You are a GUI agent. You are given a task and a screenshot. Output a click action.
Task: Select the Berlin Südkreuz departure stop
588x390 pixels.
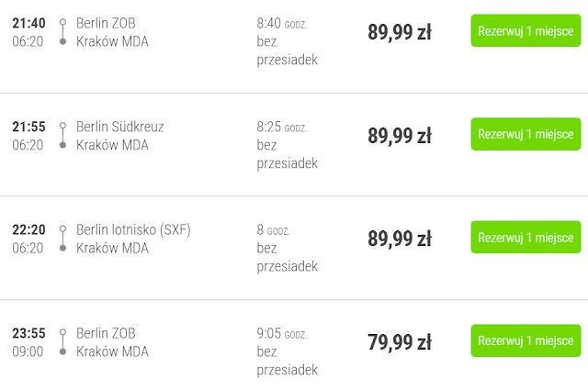tap(120, 127)
